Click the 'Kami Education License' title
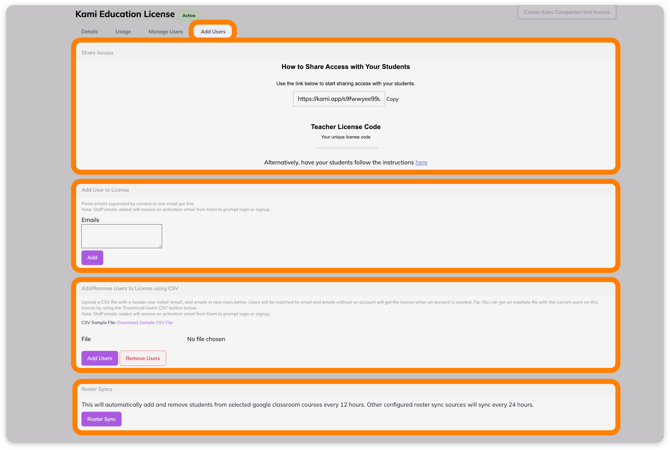 (125, 14)
